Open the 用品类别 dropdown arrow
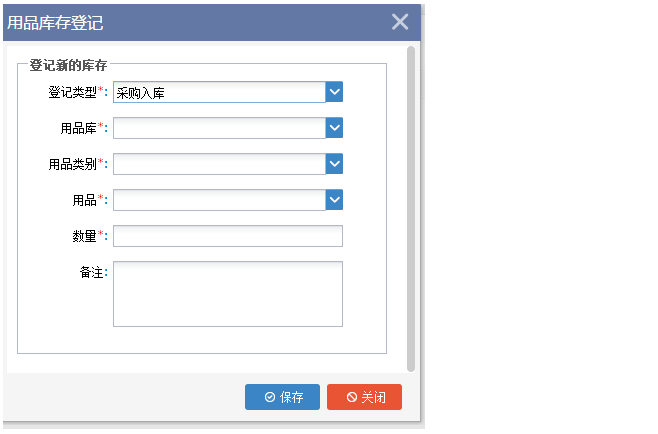The width and height of the screenshot is (658, 434). click(x=334, y=164)
